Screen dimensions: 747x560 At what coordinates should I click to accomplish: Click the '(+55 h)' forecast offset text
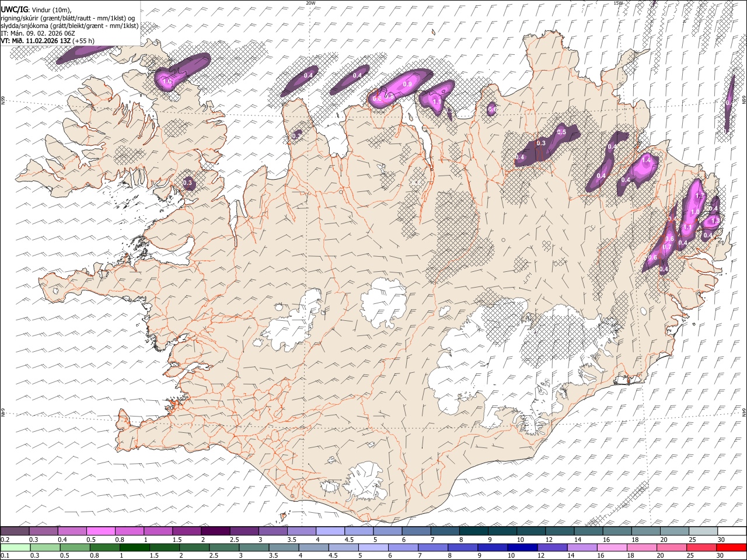coord(84,41)
